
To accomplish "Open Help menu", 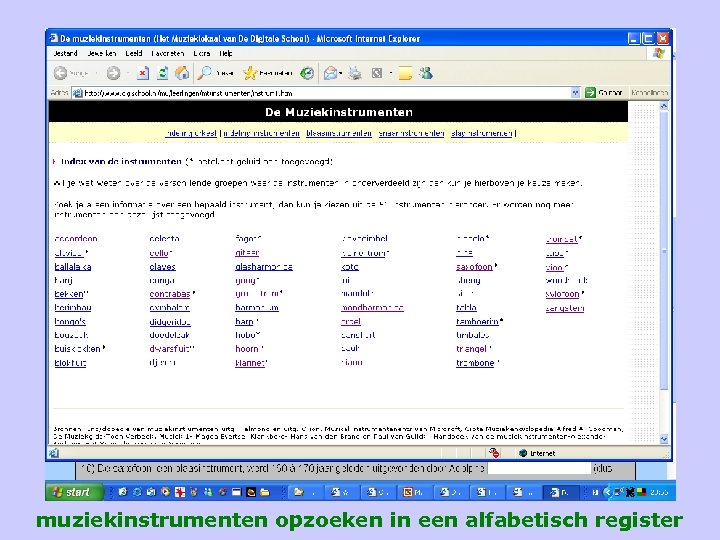I will pos(225,53).
